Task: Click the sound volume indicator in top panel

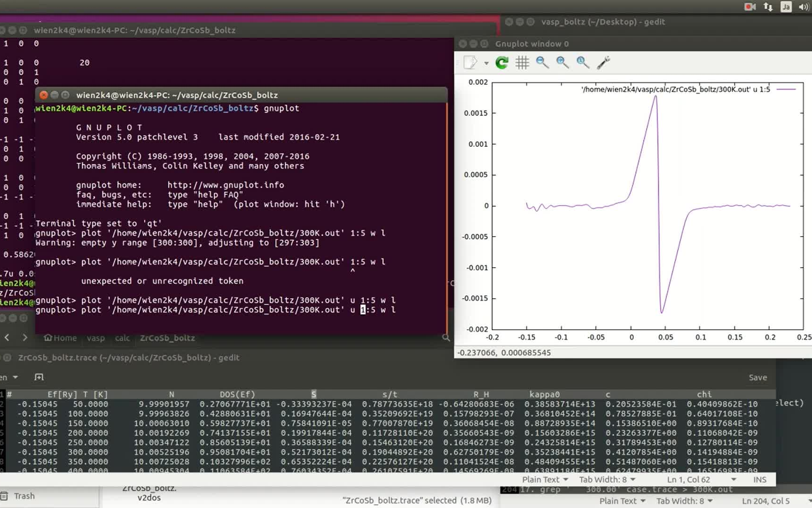Action: pyautogui.click(x=803, y=7)
